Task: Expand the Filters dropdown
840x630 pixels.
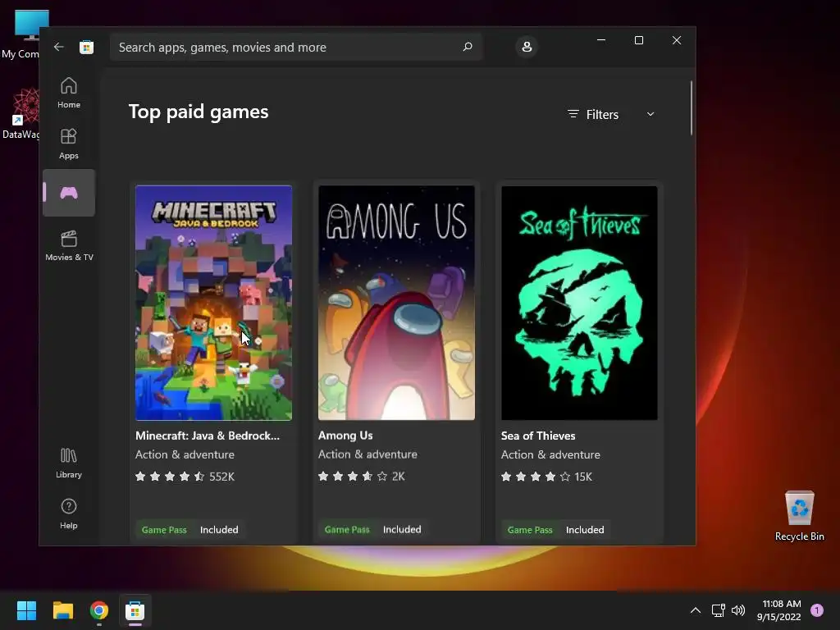Action: 611,114
